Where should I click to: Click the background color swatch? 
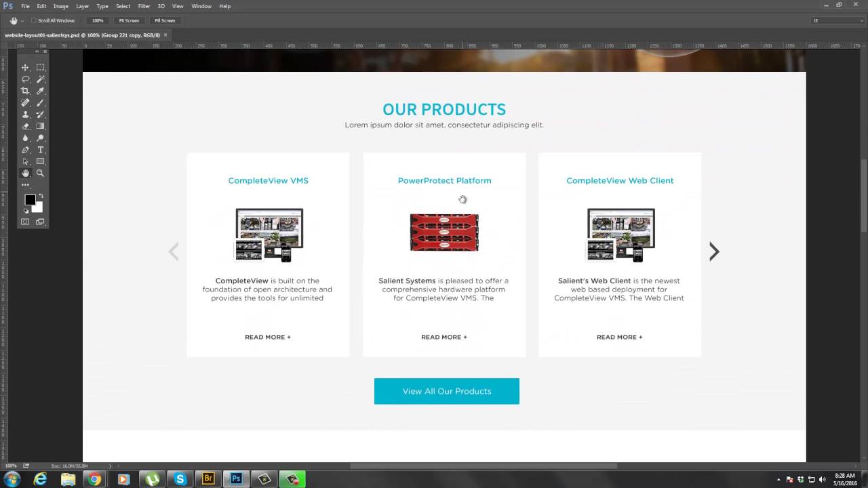pos(39,208)
